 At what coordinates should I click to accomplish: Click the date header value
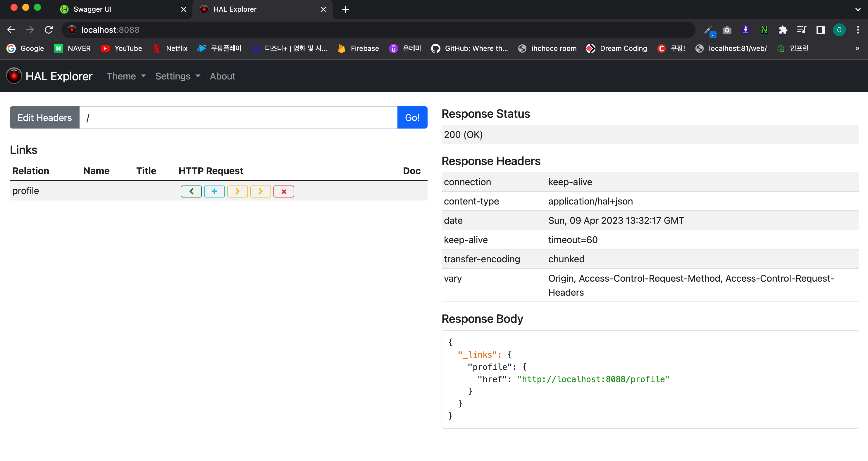(x=616, y=220)
